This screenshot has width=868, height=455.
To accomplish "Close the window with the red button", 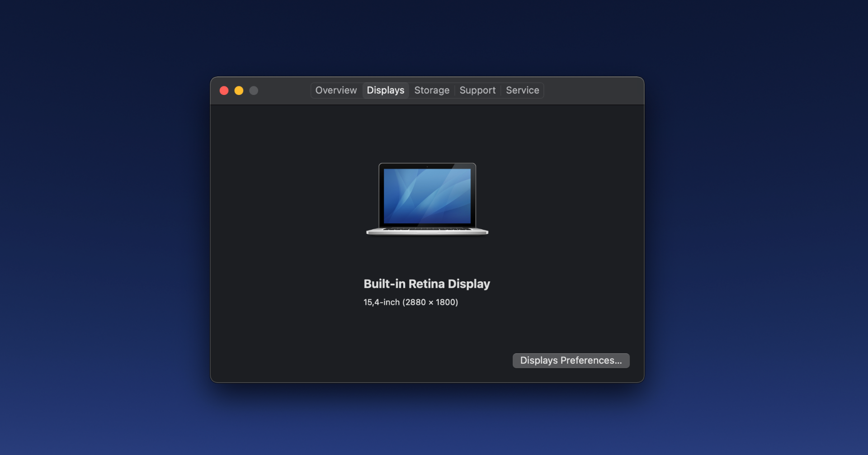I will tap(224, 90).
